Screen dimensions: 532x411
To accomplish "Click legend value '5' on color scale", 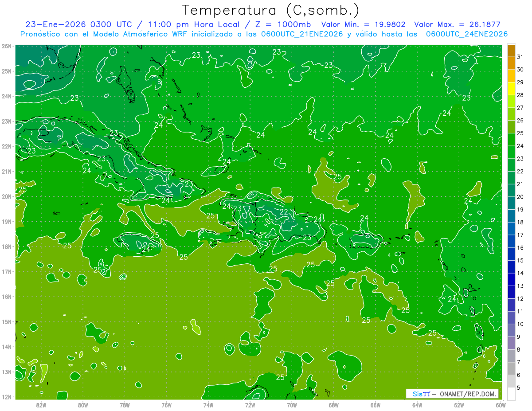I will (x=518, y=388).
